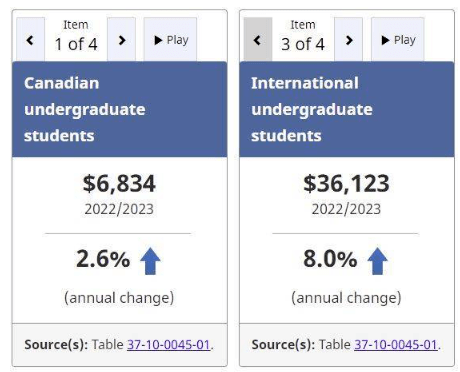Go to previous item in Canadian students card

30,40
